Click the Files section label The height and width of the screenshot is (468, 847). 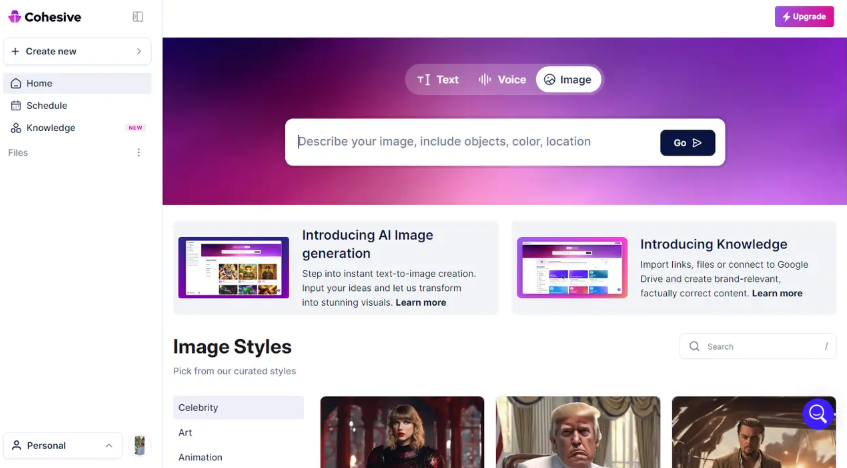tap(18, 153)
